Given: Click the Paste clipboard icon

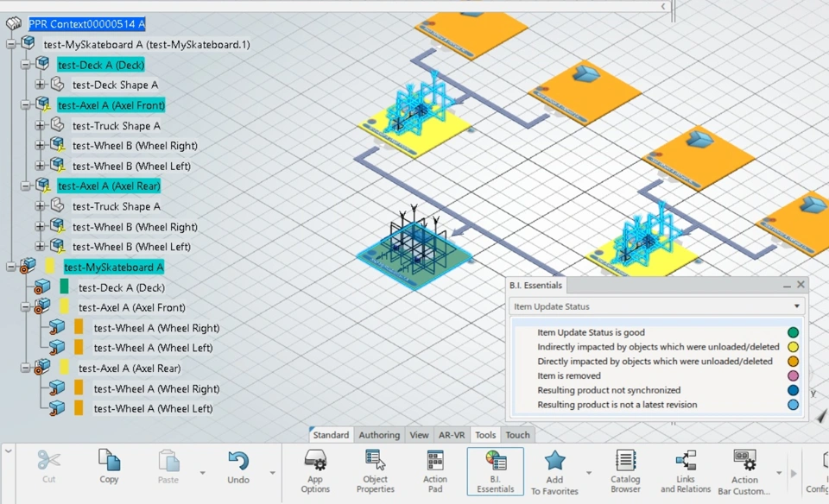Looking at the screenshot, I should [x=168, y=461].
